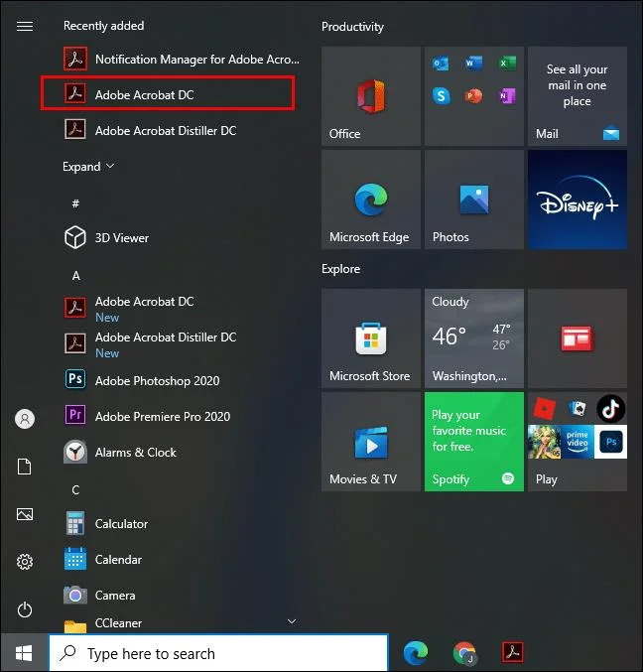Click the A letter heading in app list
Screen dimensions: 643x672
pyautogui.click(x=75, y=276)
